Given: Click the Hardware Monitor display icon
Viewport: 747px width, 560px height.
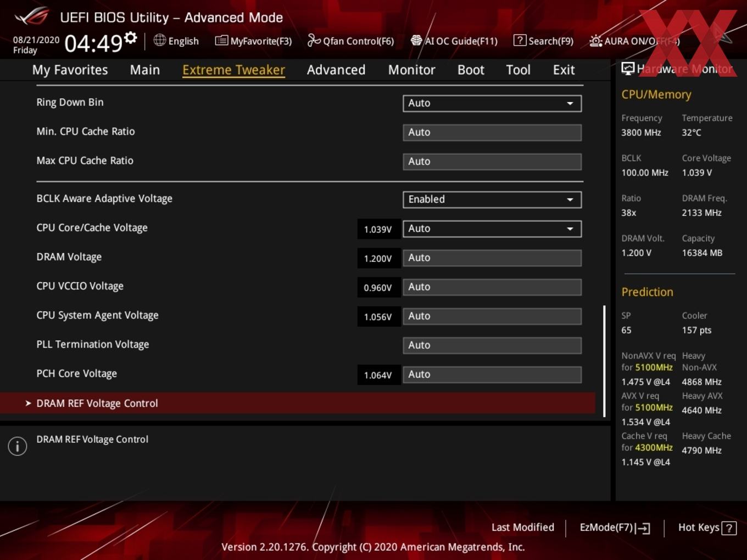Looking at the screenshot, I should coord(628,69).
